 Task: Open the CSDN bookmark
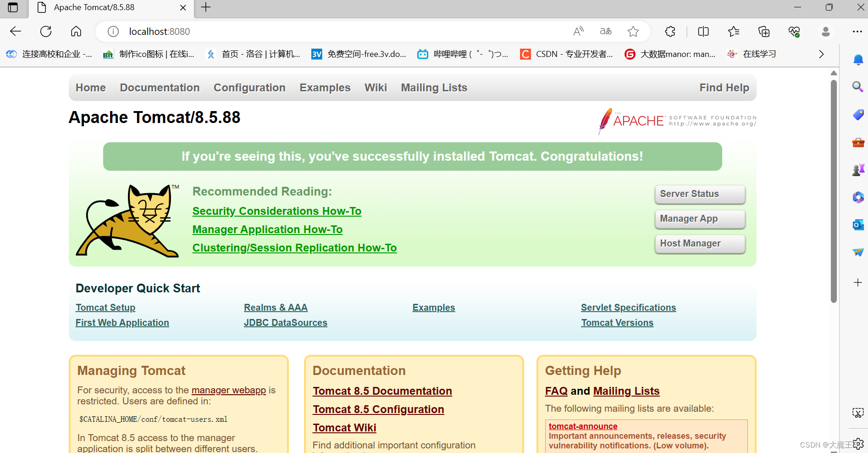pos(566,54)
